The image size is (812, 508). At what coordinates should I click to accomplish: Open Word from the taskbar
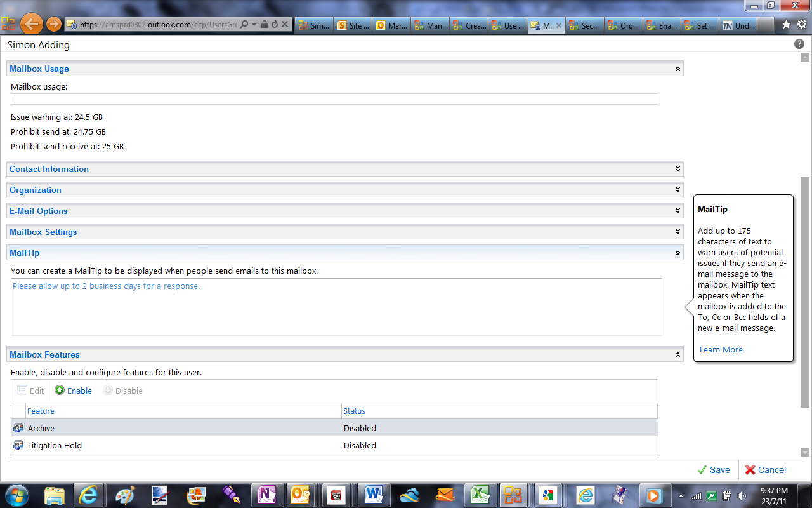[x=373, y=495]
